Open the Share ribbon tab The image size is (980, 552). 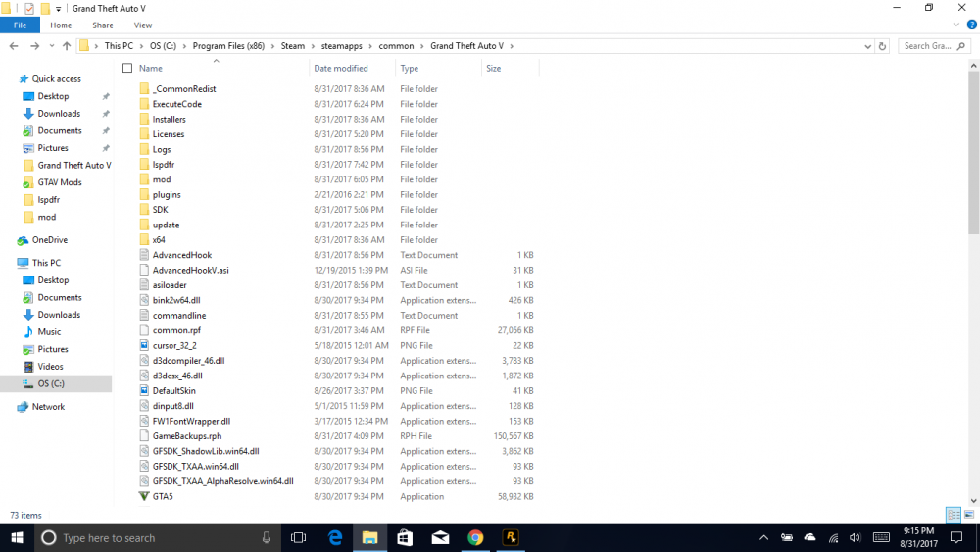pyautogui.click(x=103, y=25)
